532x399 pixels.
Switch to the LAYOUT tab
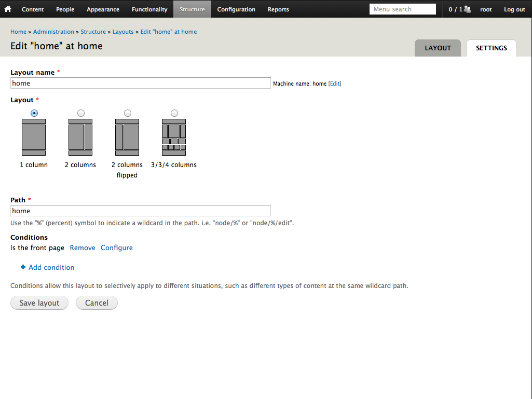pos(438,48)
